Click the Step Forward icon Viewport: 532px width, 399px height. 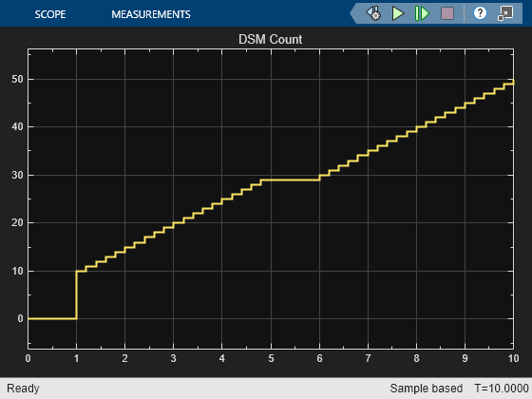pyautogui.click(x=422, y=13)
